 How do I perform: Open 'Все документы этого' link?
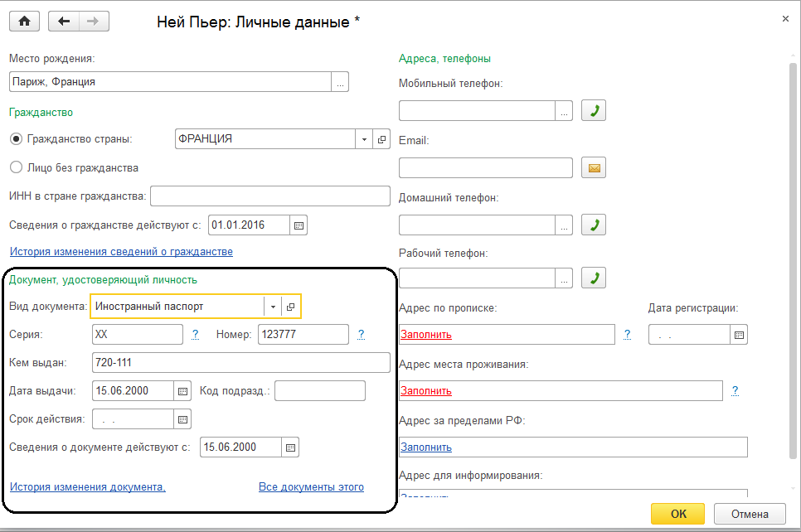tap(311, 486)
